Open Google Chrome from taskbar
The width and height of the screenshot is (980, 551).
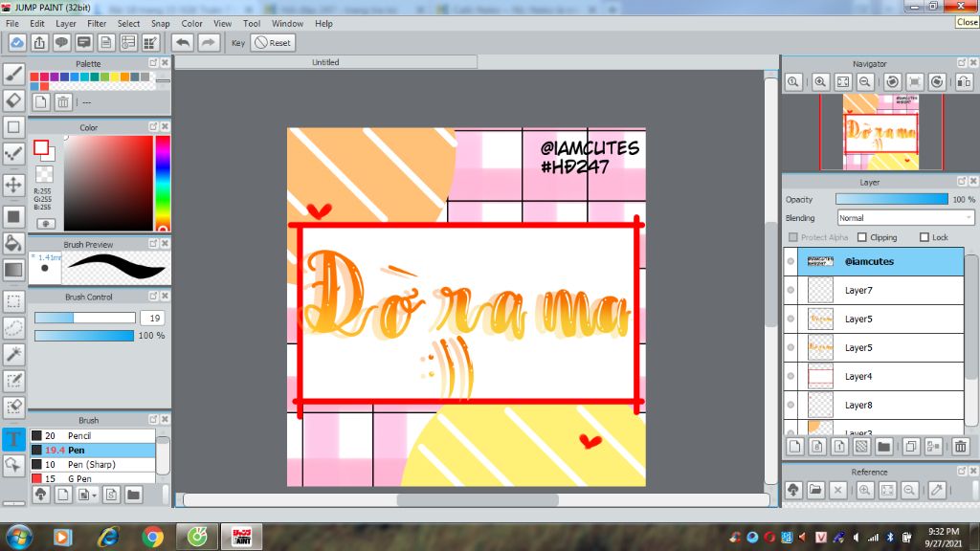coord(152,537)
